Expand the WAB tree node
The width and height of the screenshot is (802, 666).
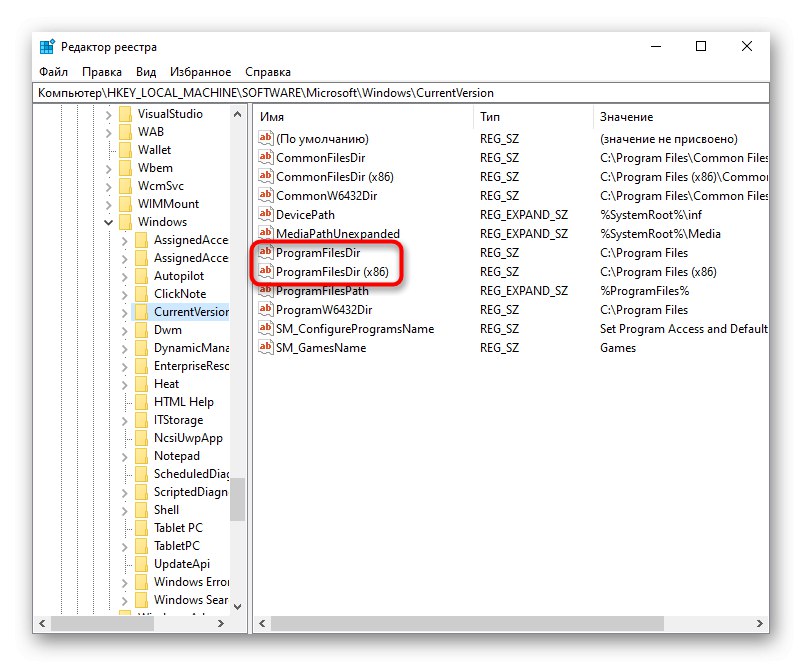108,132
